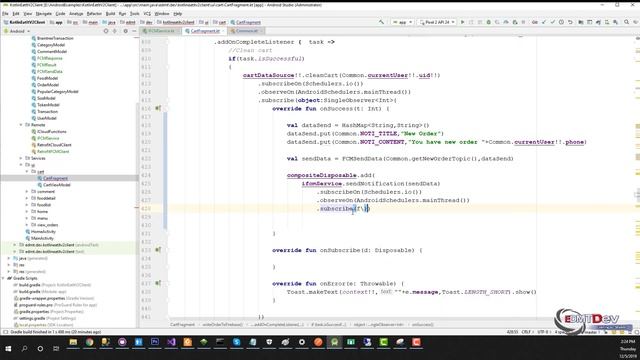Collapse the cart folder
640x360 pixels.
(27, 171)
